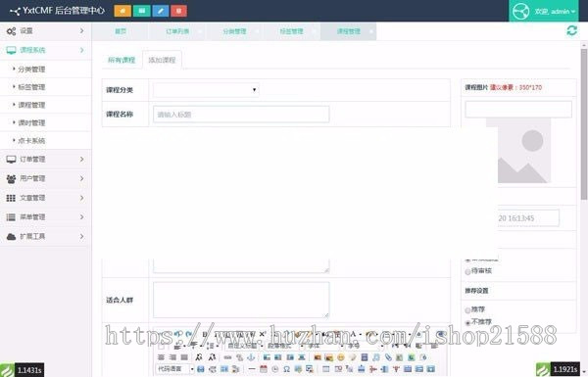The height and width of the screenshot is (377, 588).
Task: Select the 推荐 radio button
Action: 467,309
